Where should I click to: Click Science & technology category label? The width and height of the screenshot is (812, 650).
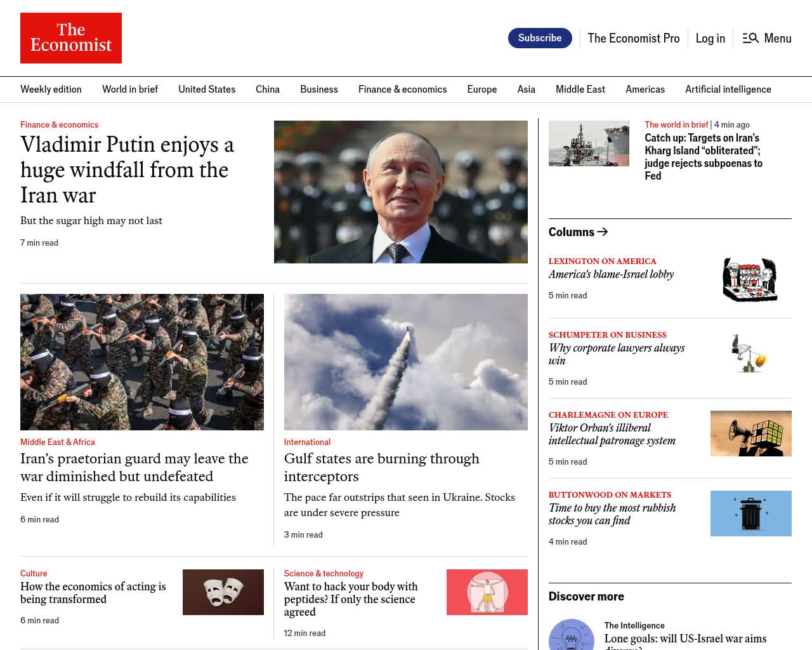[x=324, y=573]
